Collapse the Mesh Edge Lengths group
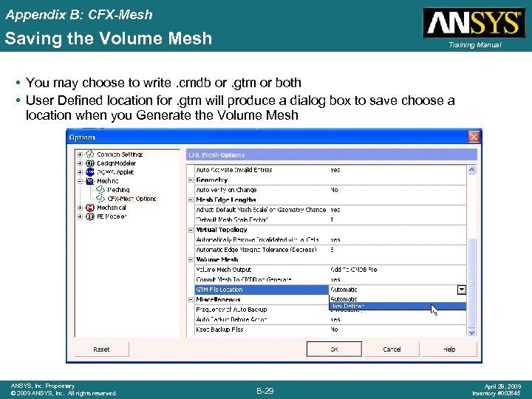Viewport: 532px width, 399px height. [191, 199]
